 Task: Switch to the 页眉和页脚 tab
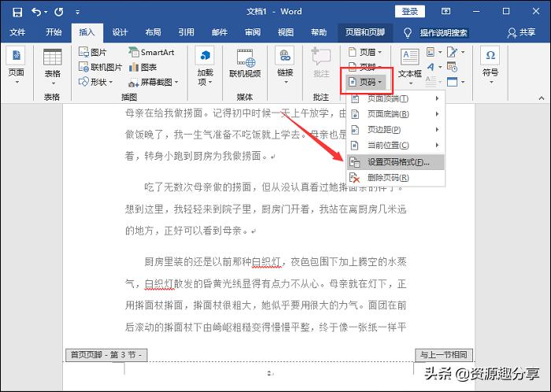point(364,32)
